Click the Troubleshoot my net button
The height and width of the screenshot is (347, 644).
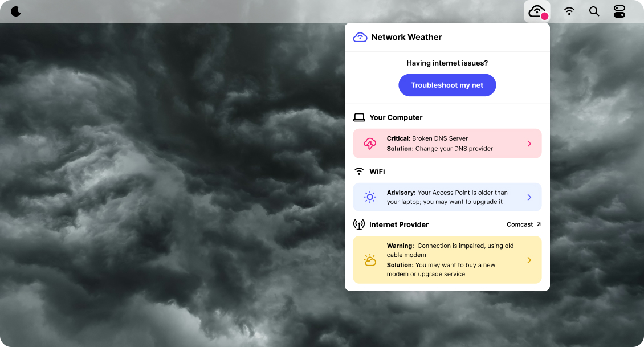tap(447, 84)
